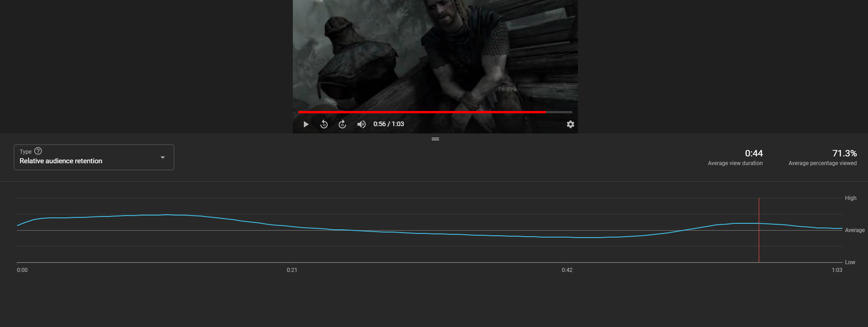
Task: Open the player settings gear
Action: [570, 124]
